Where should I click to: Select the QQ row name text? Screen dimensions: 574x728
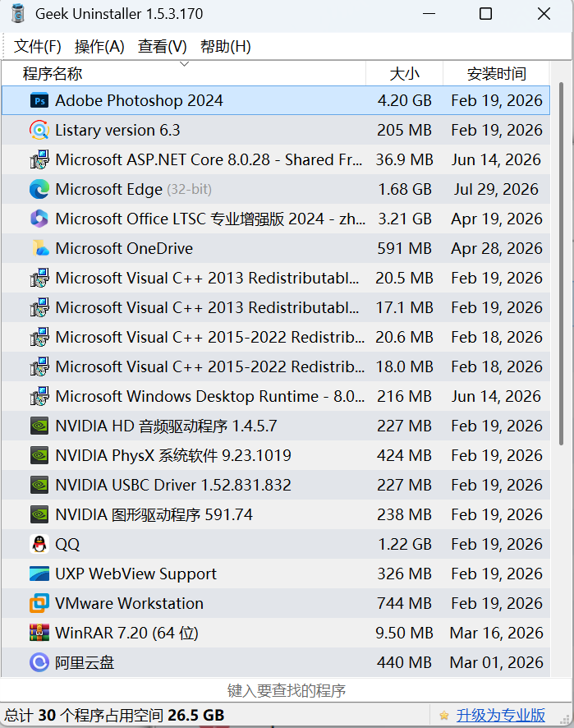coord(67,544)
